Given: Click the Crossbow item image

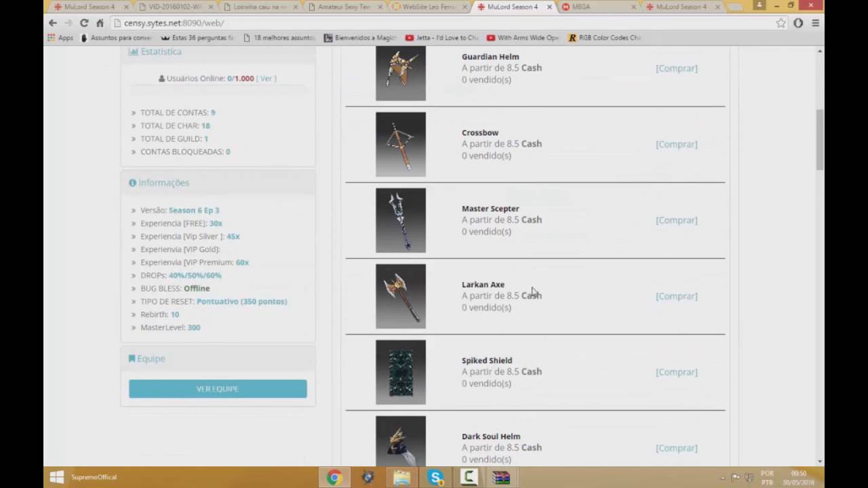Looking at the screenshot, I should (x=401, y=144).
